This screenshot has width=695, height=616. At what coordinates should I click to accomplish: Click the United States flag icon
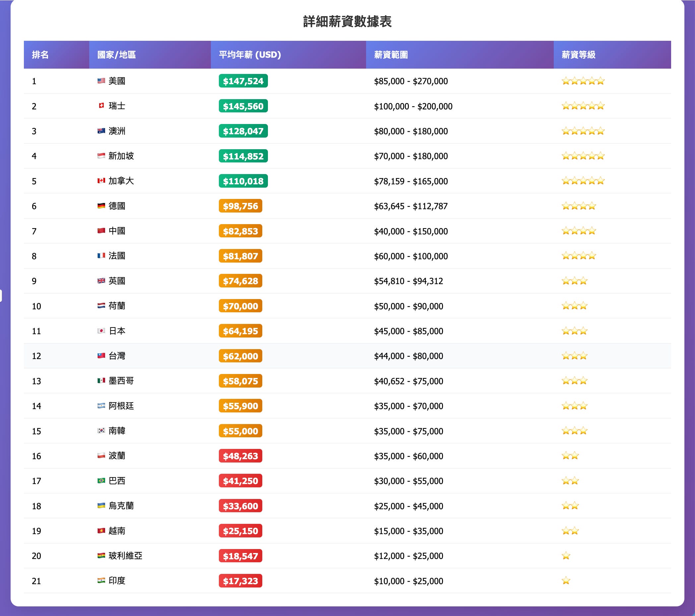tap(101, 81)
